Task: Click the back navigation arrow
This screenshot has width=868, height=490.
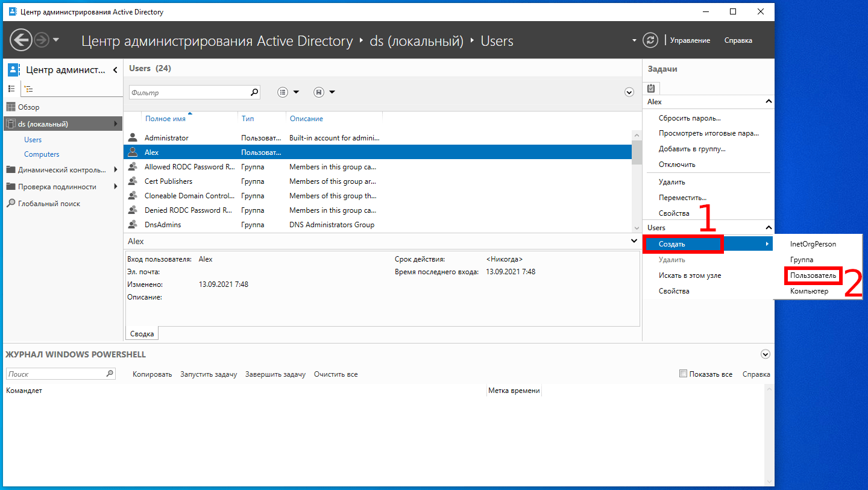Action: pos(21,40)
